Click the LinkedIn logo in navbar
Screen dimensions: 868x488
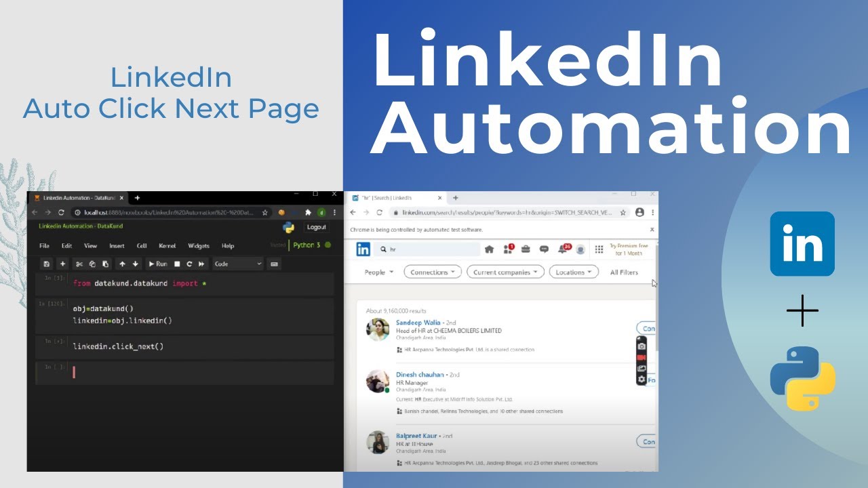point(363,249)
